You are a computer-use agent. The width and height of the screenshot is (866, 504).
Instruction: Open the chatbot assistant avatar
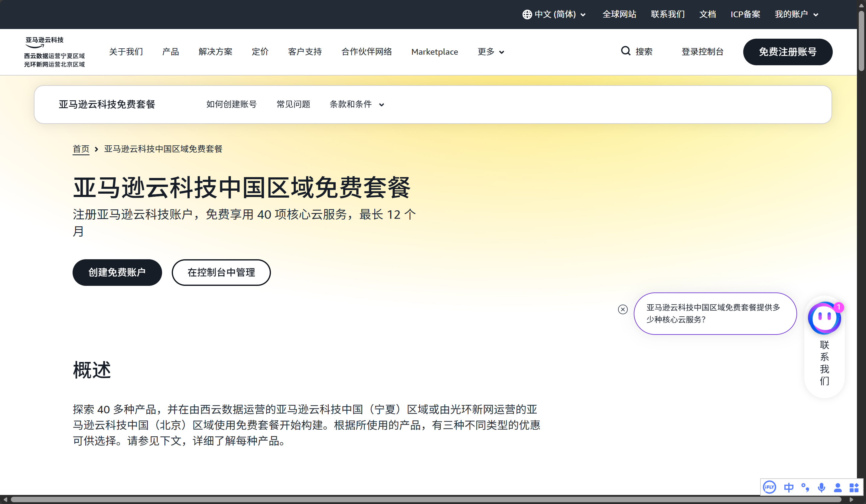tap(824, 318)
